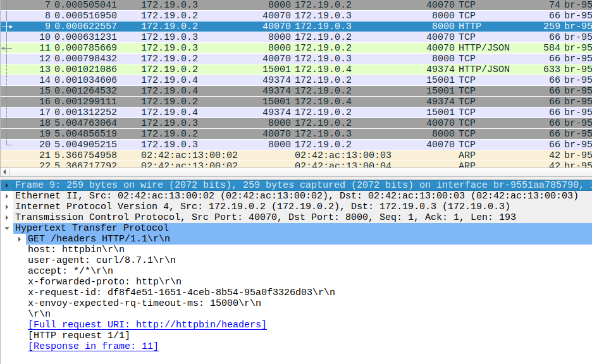The width and height of the screenshot is (592, 364).
Task: Select the 'Transmission Control Protocol' summary text
Action: tap(266, 217)
